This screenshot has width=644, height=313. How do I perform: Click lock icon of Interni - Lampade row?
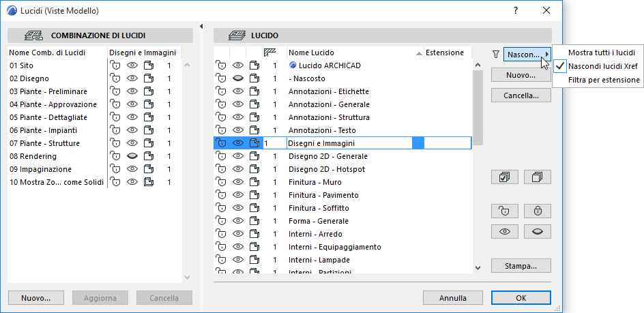tap(221, 260)
